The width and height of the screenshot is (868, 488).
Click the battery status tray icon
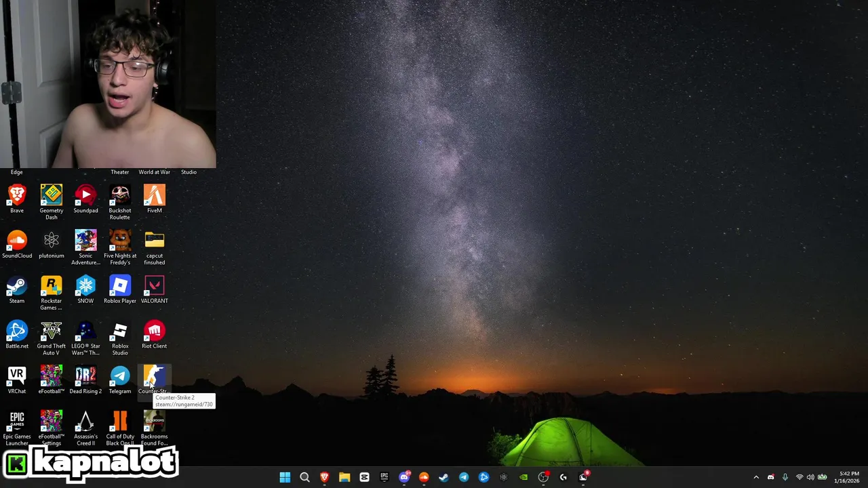823,477
